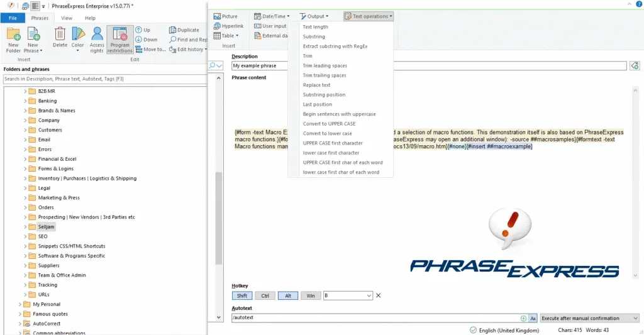644x335 pixels.
Task: Switch to the View ribbon tab
Action: tap(67, 18)
